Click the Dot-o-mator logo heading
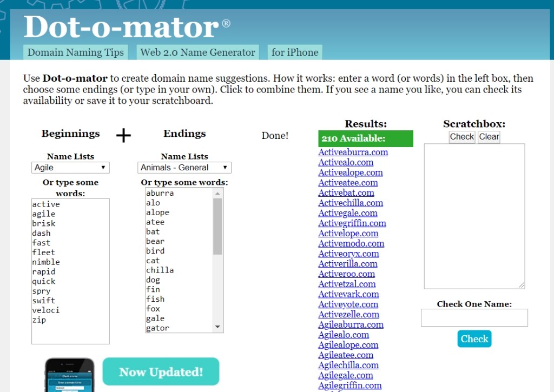The image size is (554, 392). point(127,26)
